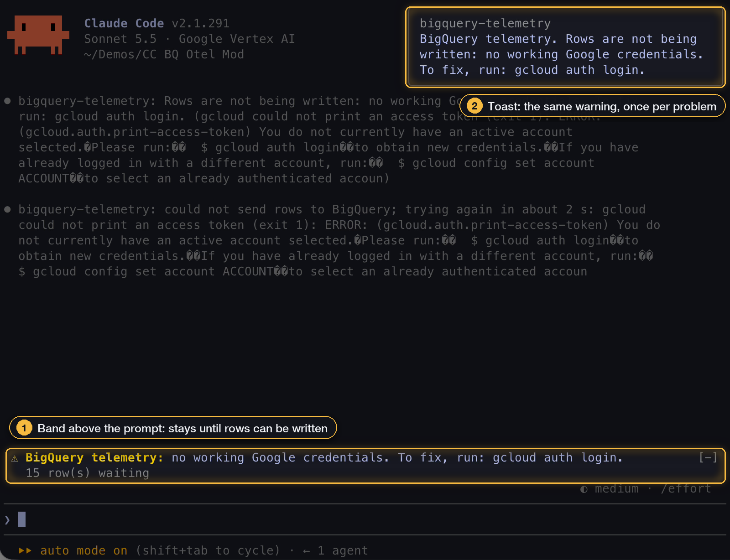730x560 pixels.
Task: Focus the command prompt input line
Action: pyautogui.click(x=365, y=519)
